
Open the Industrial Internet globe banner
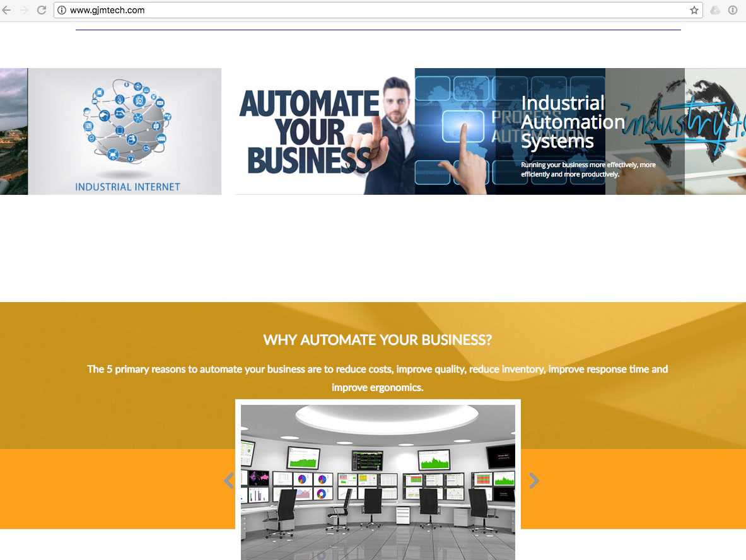(125, 131)
